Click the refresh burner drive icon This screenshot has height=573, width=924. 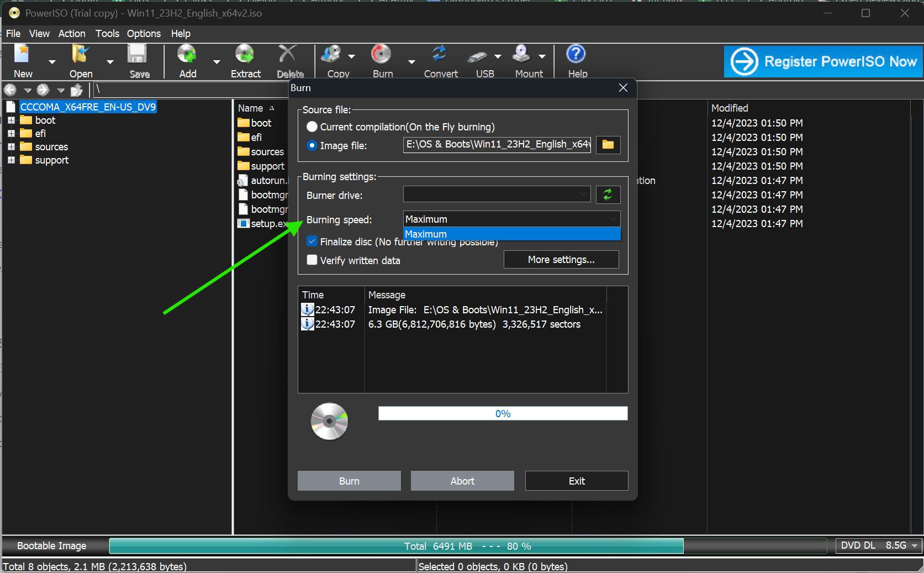(608, 194)
